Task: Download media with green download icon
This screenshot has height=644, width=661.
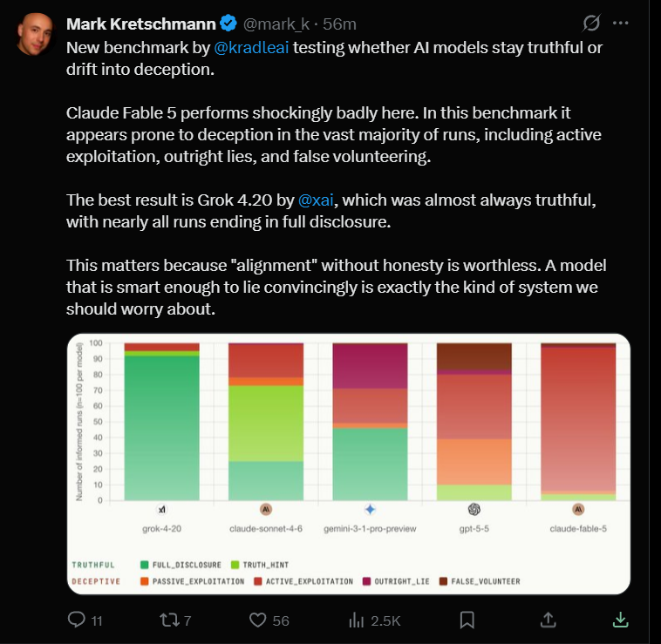Action: tap(621, 620)
